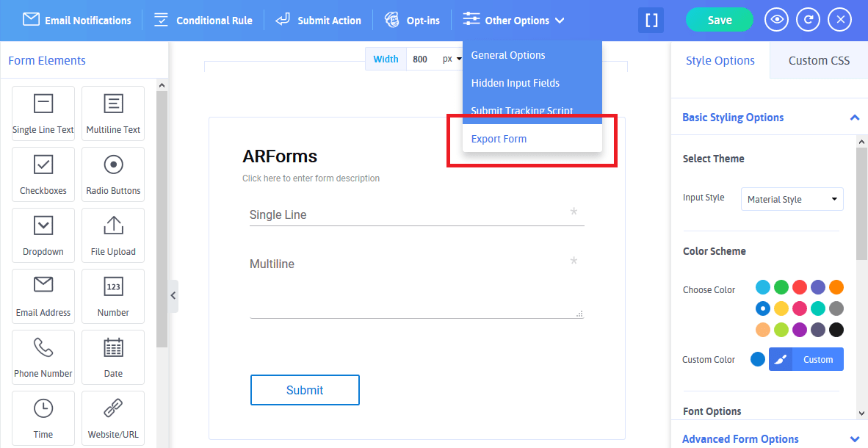Add a File Upload field
The image size is (868, 448).
pyautogui.click(x=112, y=235)
